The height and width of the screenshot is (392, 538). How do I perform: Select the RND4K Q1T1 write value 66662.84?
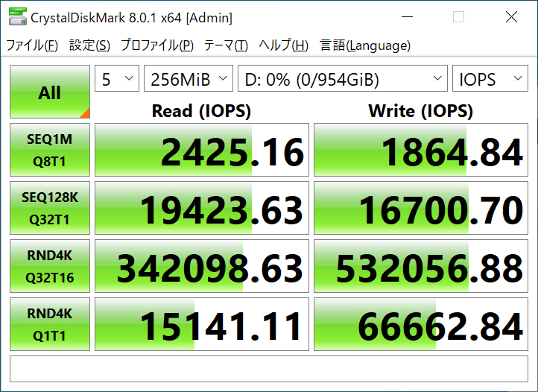421,324
